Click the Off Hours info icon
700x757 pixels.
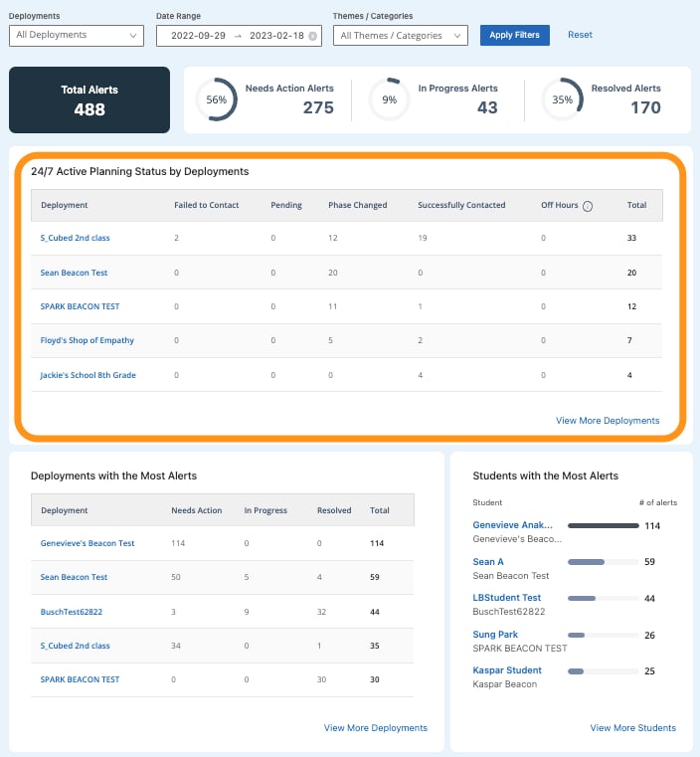pyautogui.click(x=587, y=206)
